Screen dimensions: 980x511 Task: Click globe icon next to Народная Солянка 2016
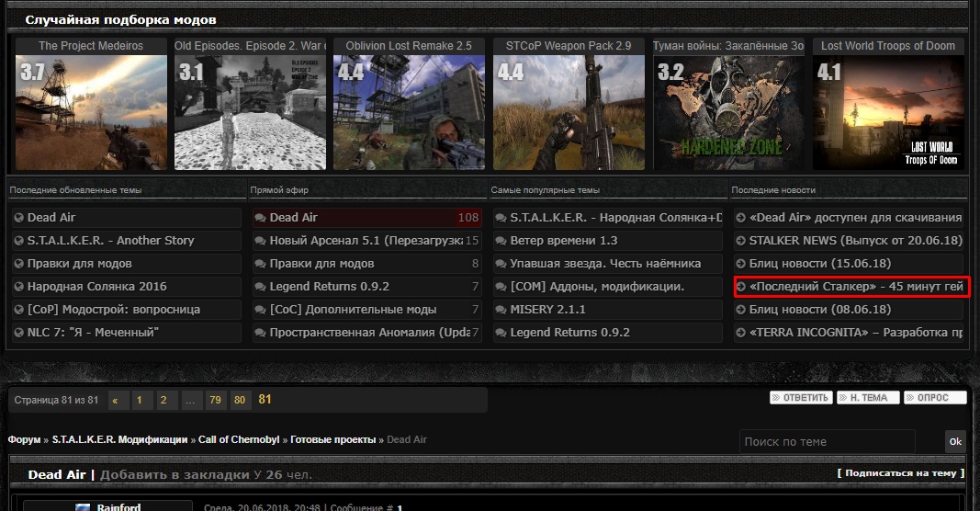(18, 287)
